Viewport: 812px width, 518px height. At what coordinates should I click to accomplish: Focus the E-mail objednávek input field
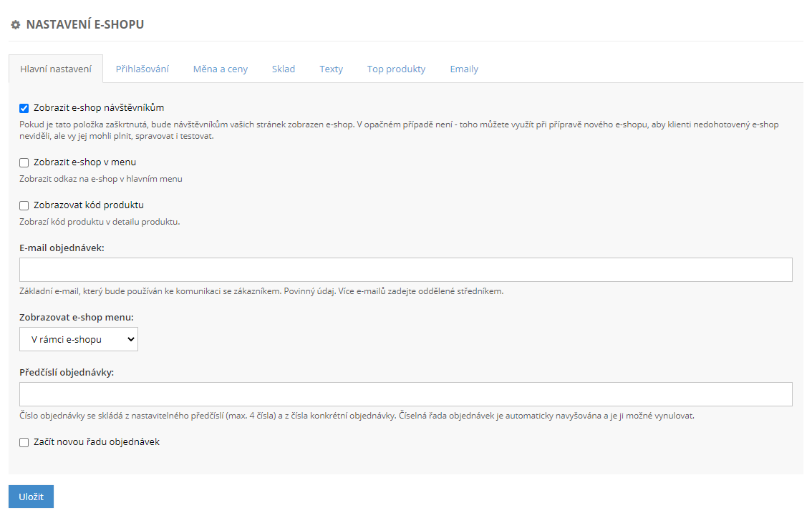coord(405,270)
